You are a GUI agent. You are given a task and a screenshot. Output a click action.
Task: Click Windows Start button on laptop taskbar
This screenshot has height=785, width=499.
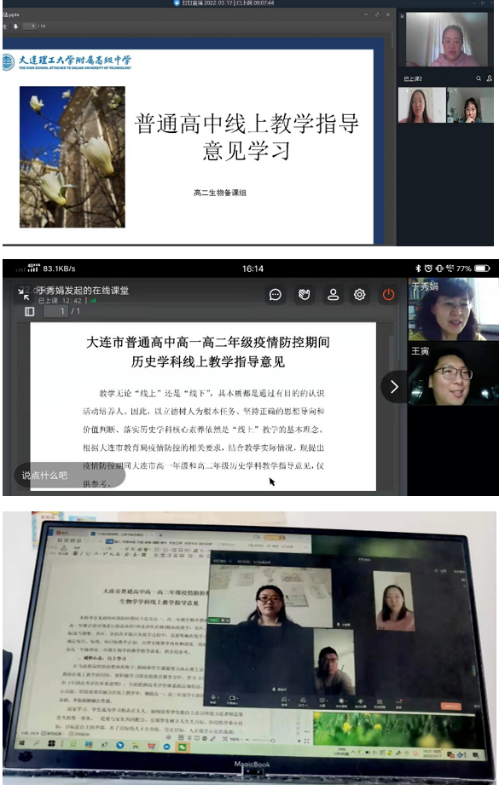click(22, 743)
